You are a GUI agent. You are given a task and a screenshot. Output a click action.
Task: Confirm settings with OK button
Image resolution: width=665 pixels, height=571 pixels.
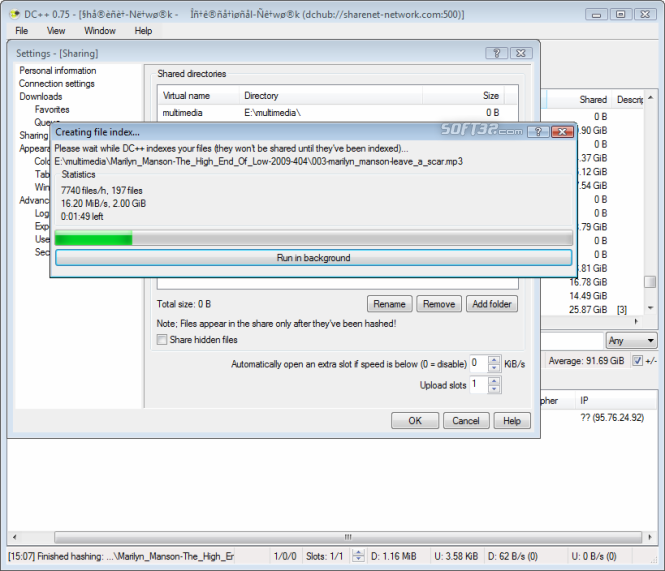(415, 420)
